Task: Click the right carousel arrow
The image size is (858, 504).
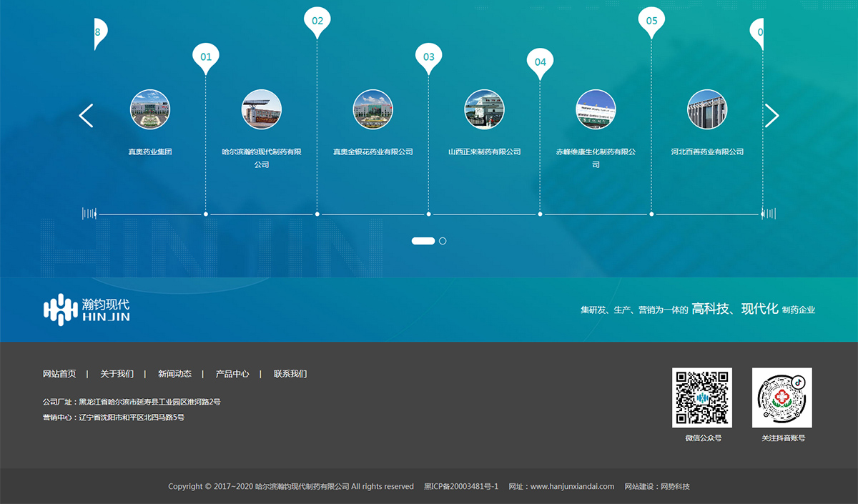Action: 771,116
